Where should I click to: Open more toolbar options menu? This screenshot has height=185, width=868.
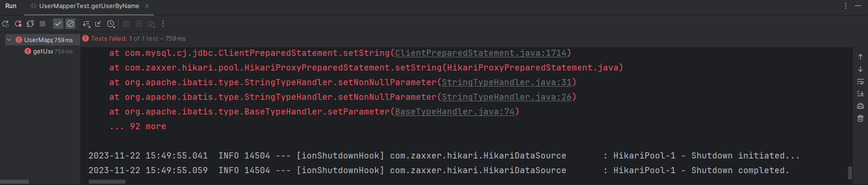coord(163,24)
